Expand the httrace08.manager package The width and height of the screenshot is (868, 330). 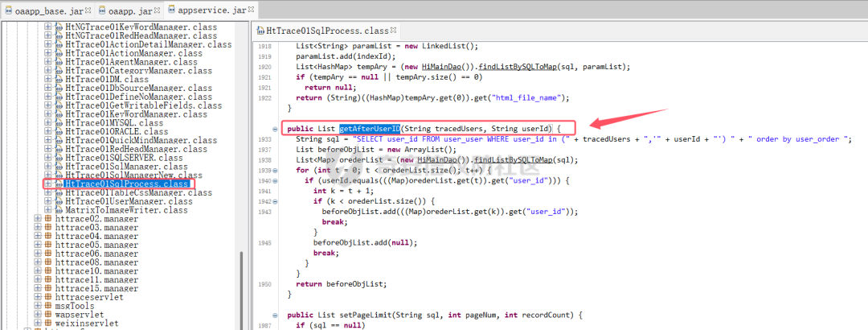click(38, 262)
